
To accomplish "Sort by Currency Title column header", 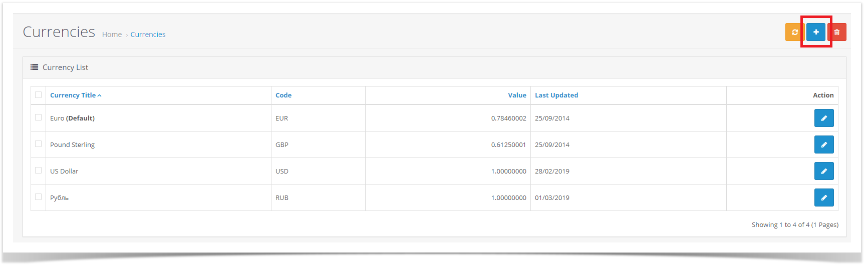I will coord(73,95).
